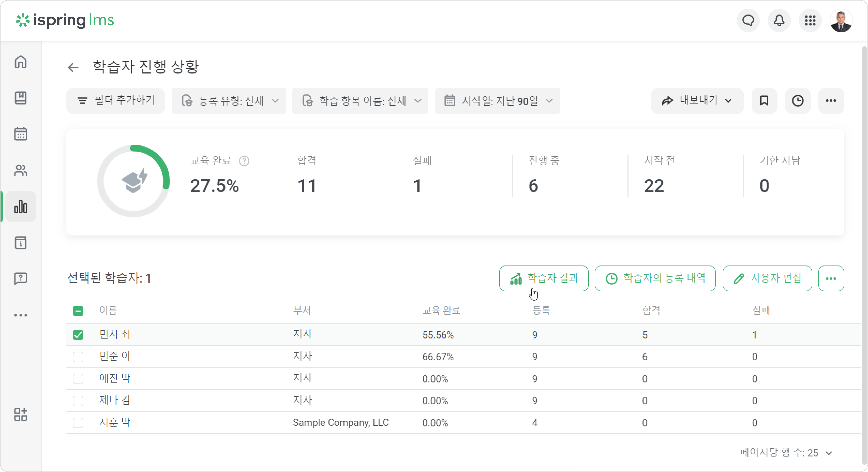Sort by the 부서 column header

pos(302,311)
